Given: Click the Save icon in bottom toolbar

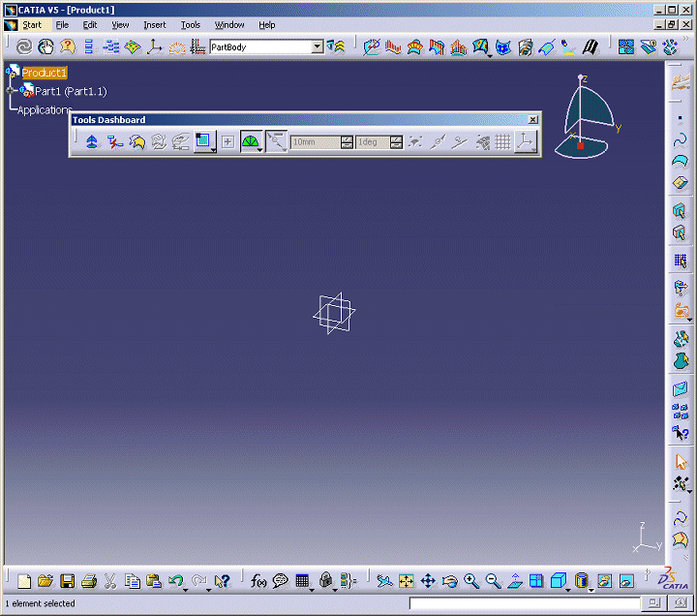Looking at the screenshot, I should (68, 581).
